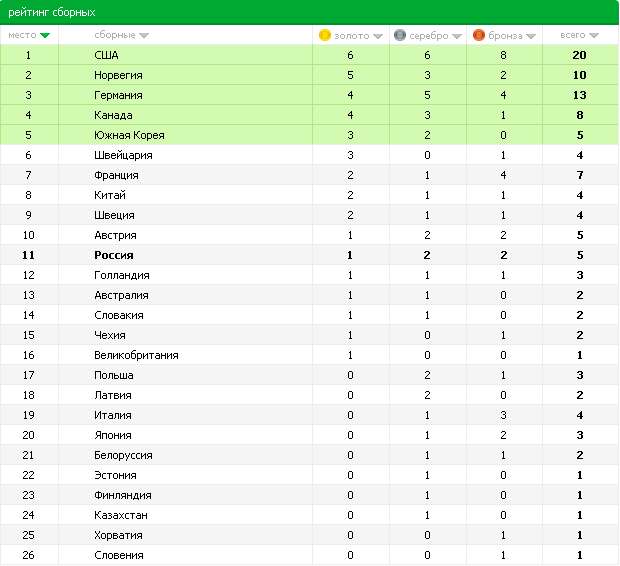Open the Казахстан team entry
The width and height of the screenshot is (620, 566).
coord(121,515)
